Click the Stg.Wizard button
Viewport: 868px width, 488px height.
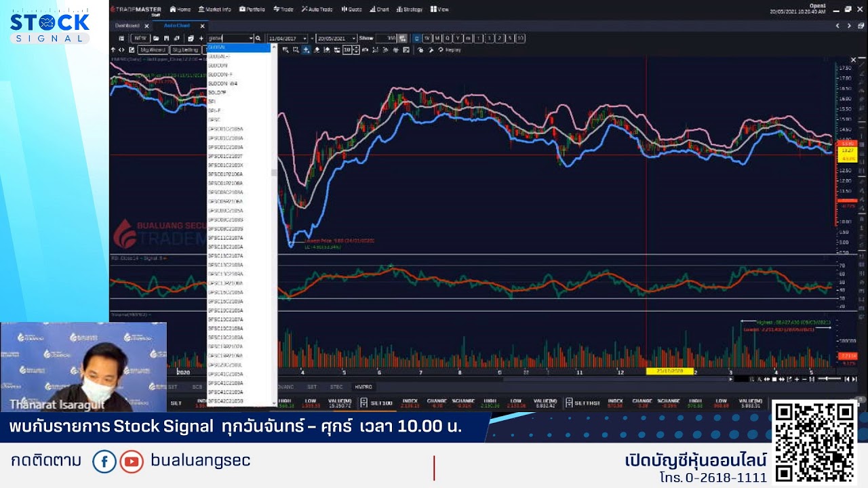coord(153,49)
